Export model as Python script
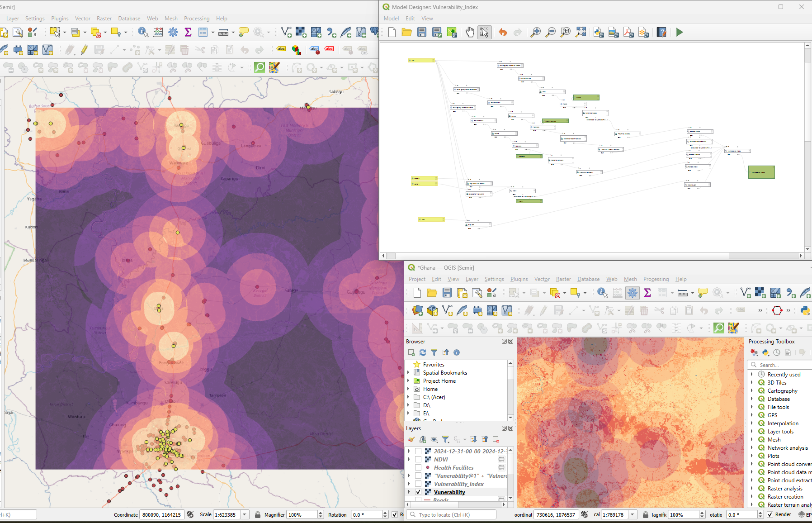 click(599, 32)
